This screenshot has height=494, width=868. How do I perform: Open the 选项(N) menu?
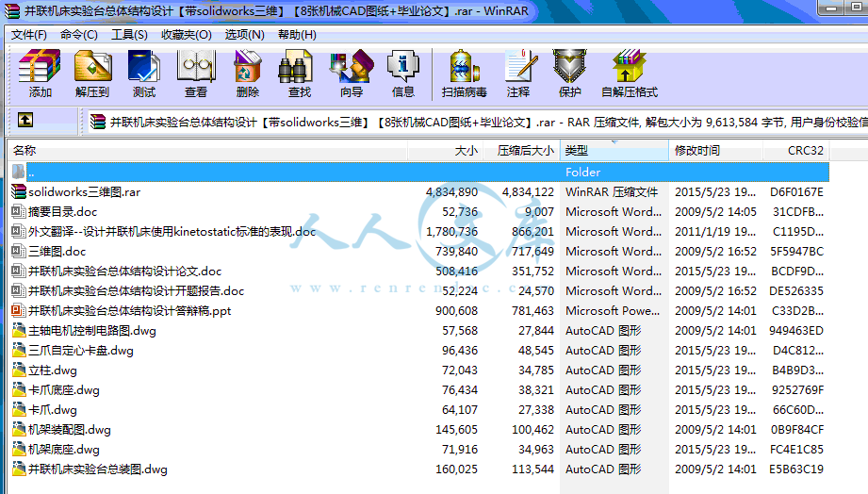(245, 35)
